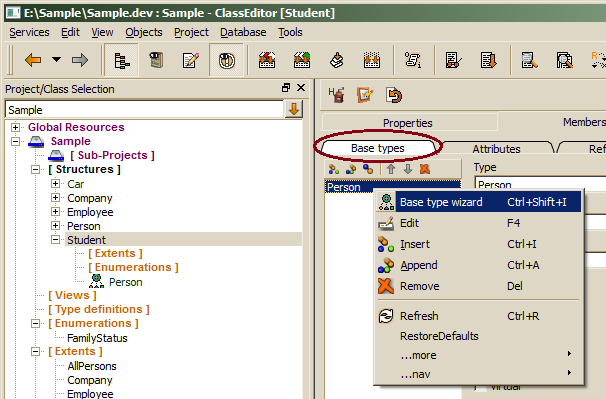The width and height of the screenshot is (606, 399).
Task: Click the undo/reset icon above Properties tab
Action: pos(394,95)
